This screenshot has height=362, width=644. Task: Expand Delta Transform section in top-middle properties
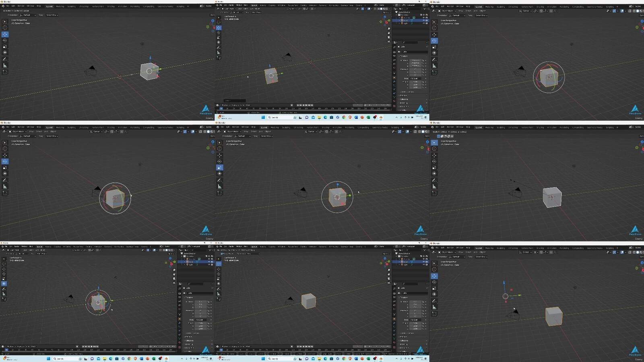pos(407,92)
